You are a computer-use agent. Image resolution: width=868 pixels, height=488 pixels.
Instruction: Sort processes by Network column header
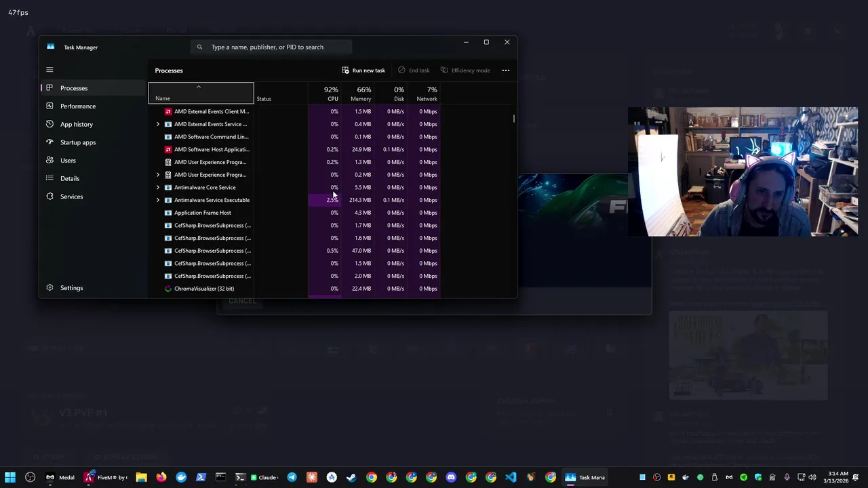(x=425, y=94)
